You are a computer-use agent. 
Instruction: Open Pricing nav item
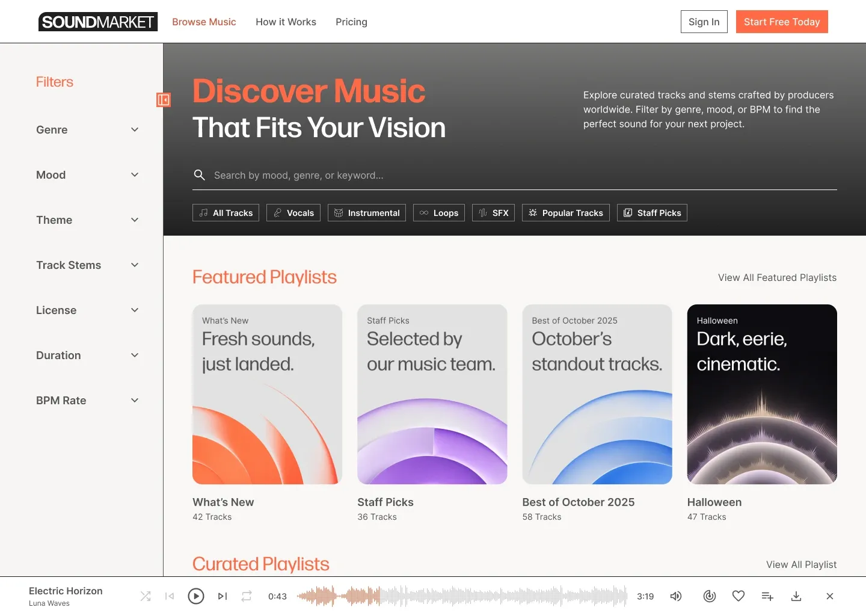tap(351, 22)
